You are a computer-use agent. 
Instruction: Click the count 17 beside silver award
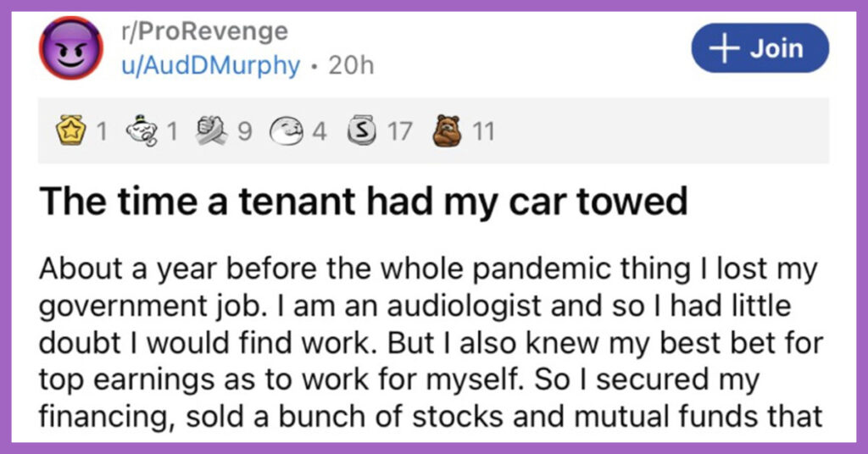(400, 132)
